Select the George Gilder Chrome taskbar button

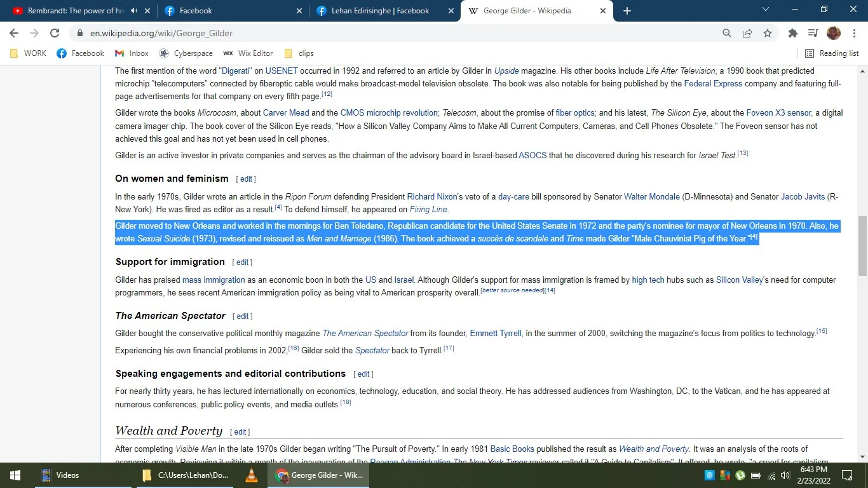coord(320,475)
